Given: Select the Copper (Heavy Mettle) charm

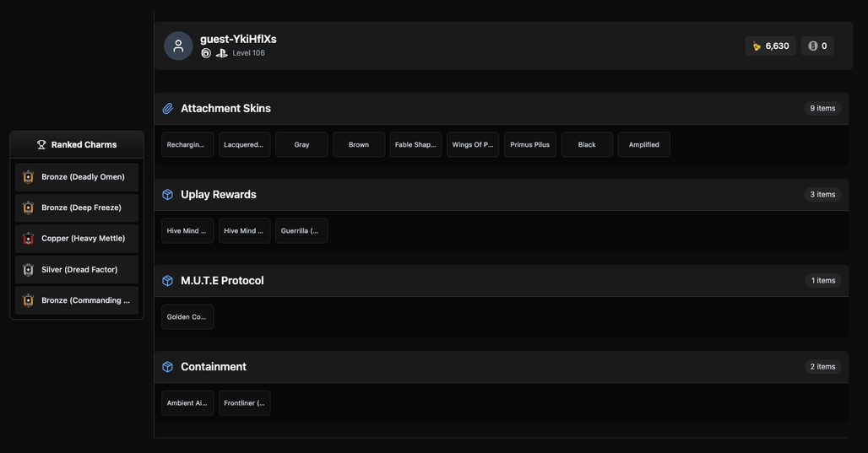Looking at the screenshot, I should (x=77, y=239).
